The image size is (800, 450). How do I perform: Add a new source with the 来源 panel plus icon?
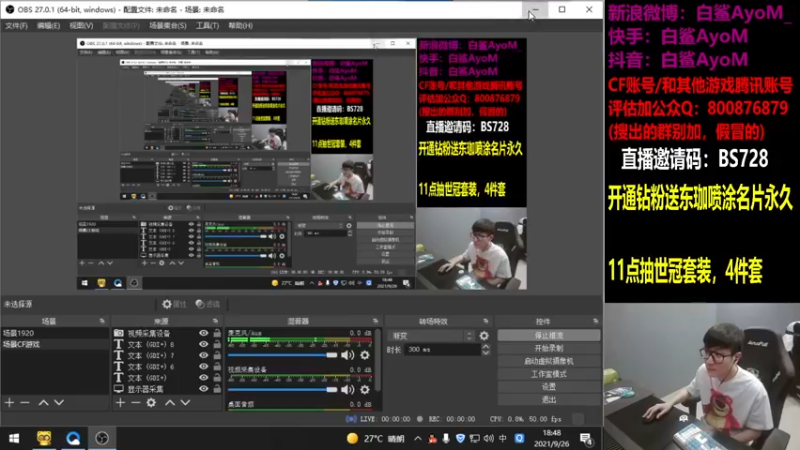(x=120, y=403)
